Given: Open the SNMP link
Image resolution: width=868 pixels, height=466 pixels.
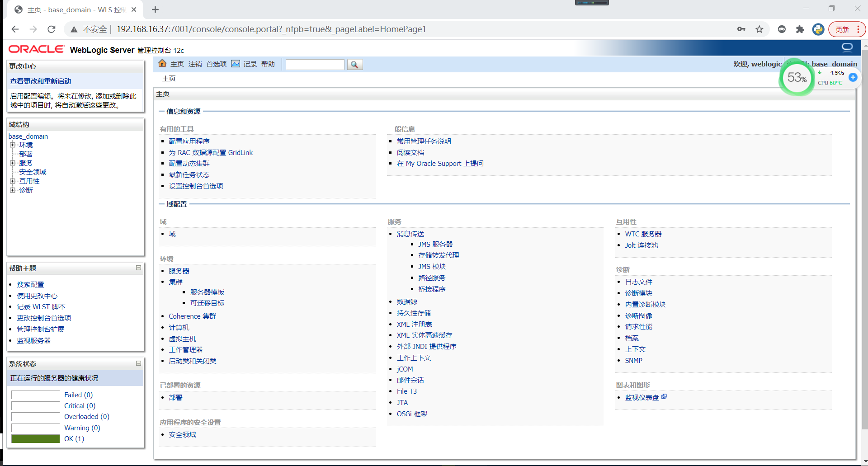Looking at the screenshot, I should (634, 361).
